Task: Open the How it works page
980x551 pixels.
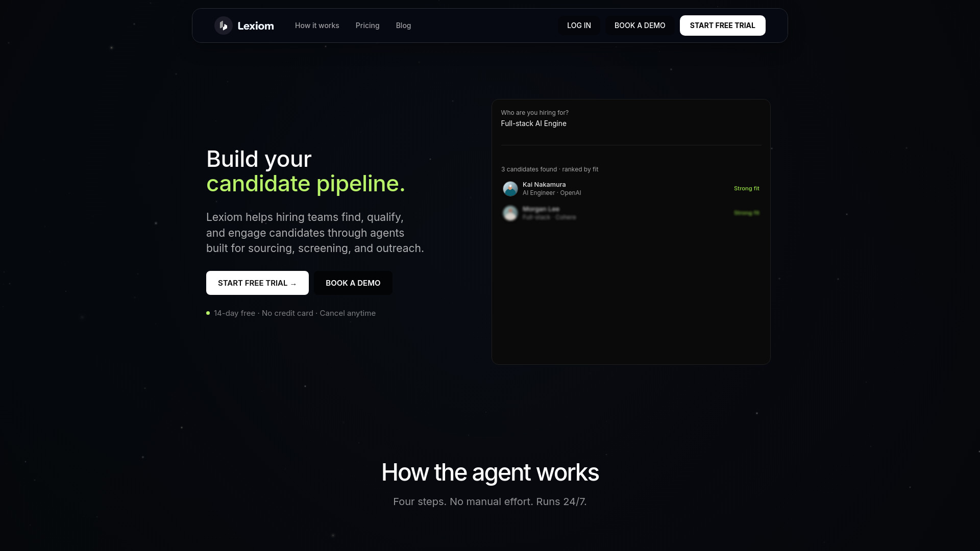Action: click(x=317, y=26)
